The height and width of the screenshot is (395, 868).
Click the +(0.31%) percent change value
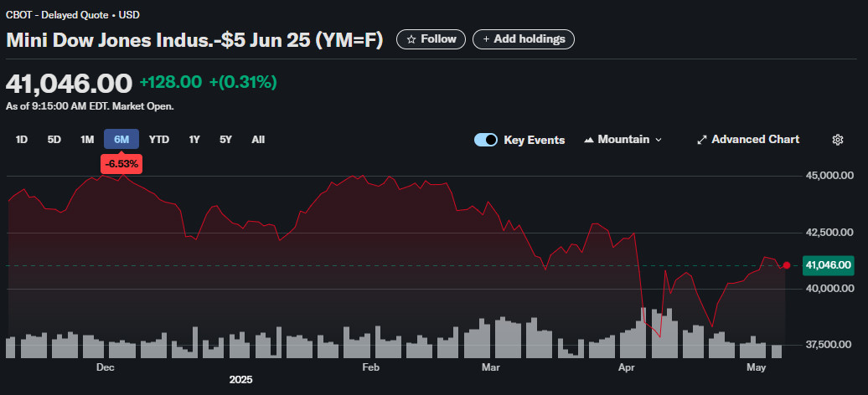click(242, 82)
